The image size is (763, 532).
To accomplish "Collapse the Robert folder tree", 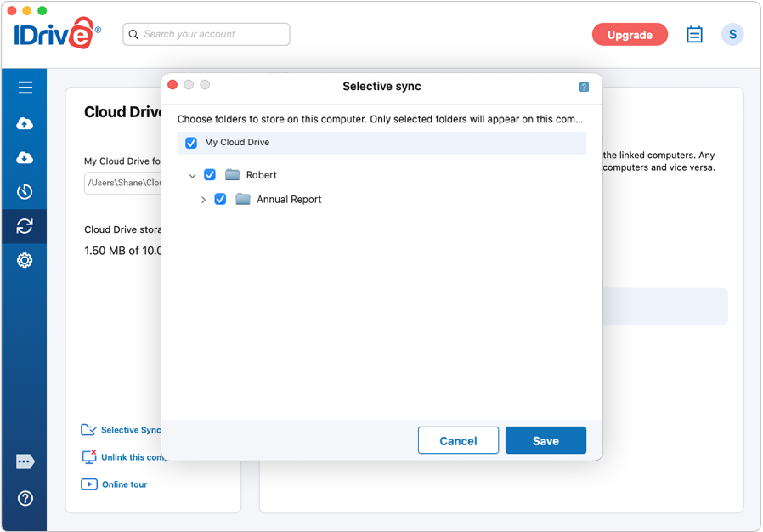I will coord(193,176).
